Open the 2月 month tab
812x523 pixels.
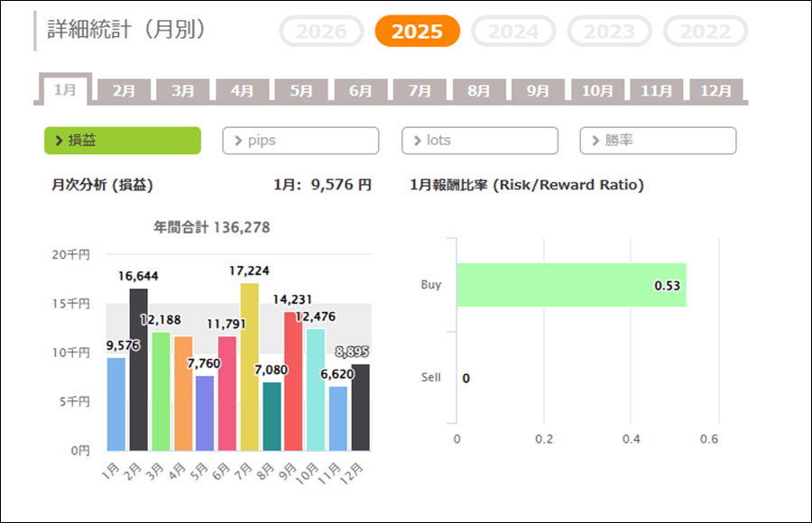125,91
